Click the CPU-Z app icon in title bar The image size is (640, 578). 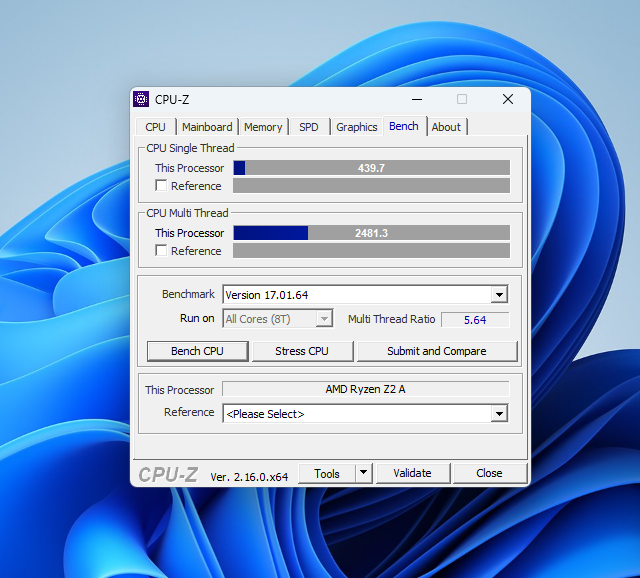(x=142, y=99)
